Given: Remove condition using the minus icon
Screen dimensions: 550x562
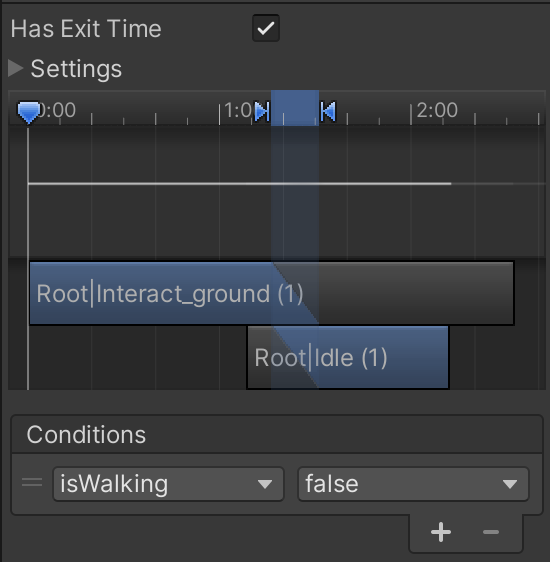Looking at the screenshot, I should click(491, 532).
